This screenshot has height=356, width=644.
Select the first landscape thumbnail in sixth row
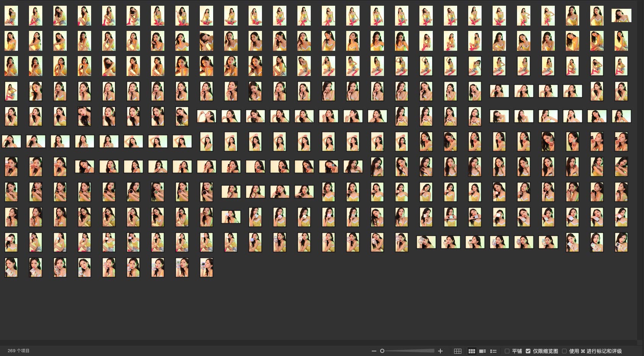(x=11, y=142)
